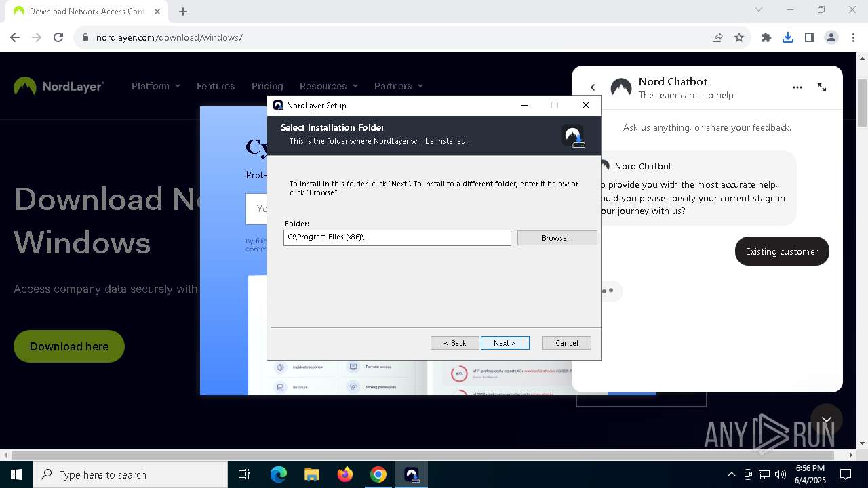
Task: Open Nord Chatbot more options menu
Action: [x=797, y=87]
